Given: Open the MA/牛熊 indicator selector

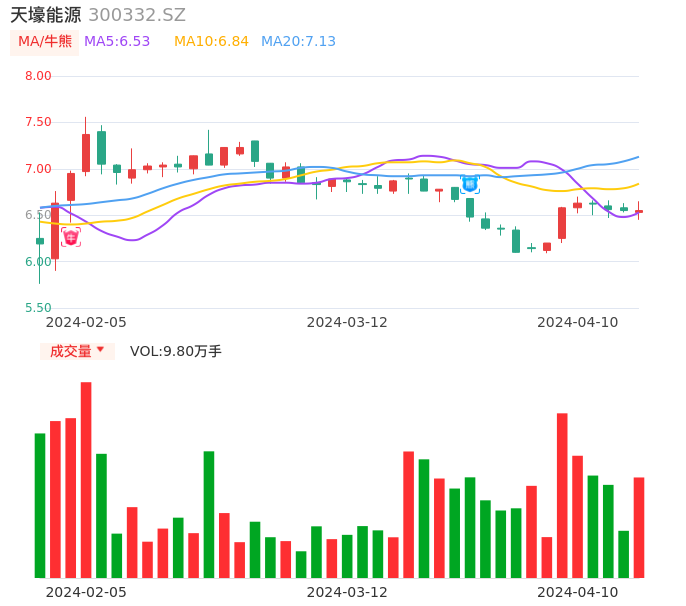Looking at the screenshot, I should (45, 42).
